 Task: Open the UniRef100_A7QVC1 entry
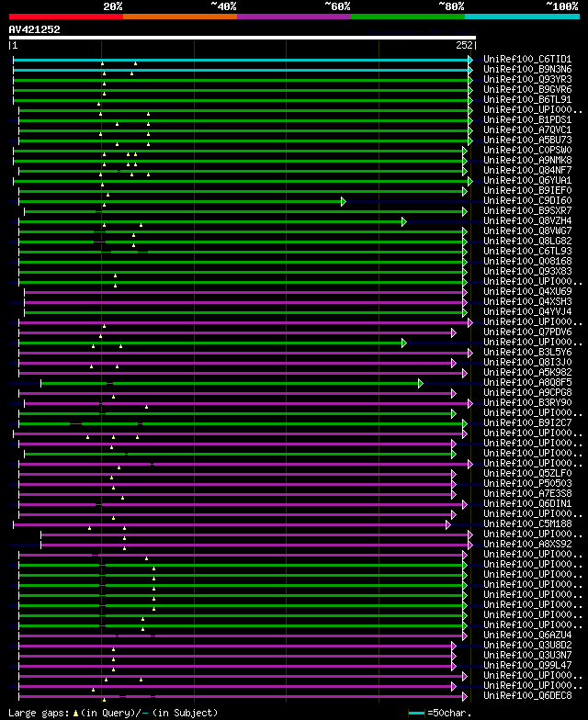click(x=527, y=130)
